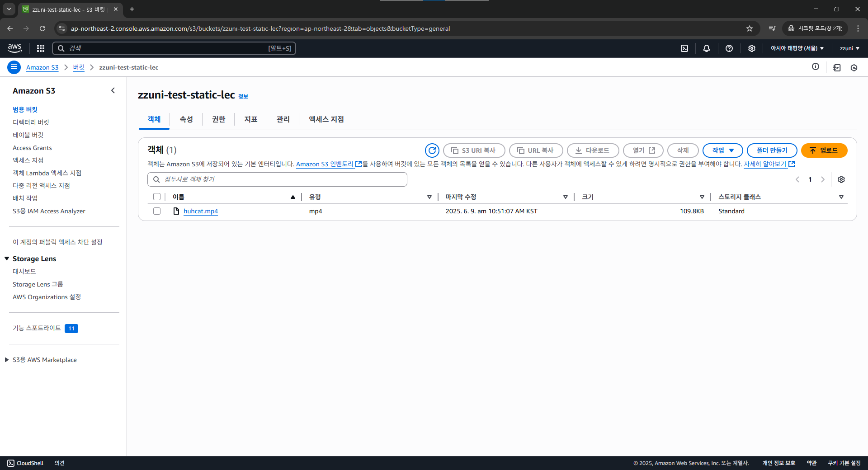The width and height of the screenshot is (868, 470).
Task: Open the AWS services grid menu
Action: [41, 48]
